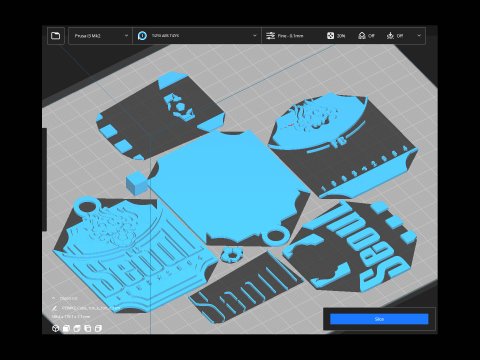This screenshot has width=480, height=360.
Task: Click the material extruder circle icon
Action: tap(142, 36)
